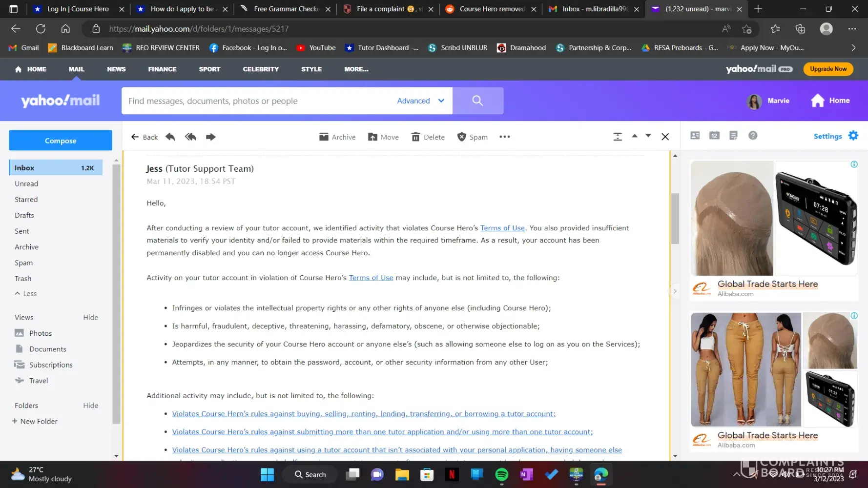Create a New Folder
Viewport: 868px width, 488px height.
coord(35,421)
